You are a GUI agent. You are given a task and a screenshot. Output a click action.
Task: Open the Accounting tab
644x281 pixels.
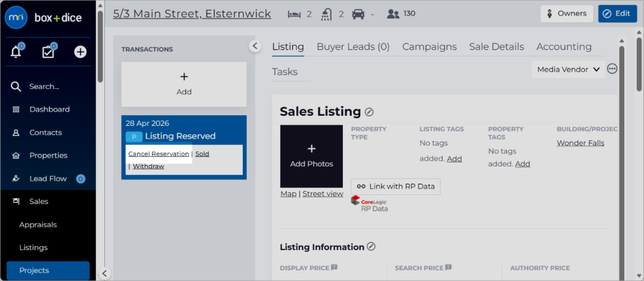564,47
